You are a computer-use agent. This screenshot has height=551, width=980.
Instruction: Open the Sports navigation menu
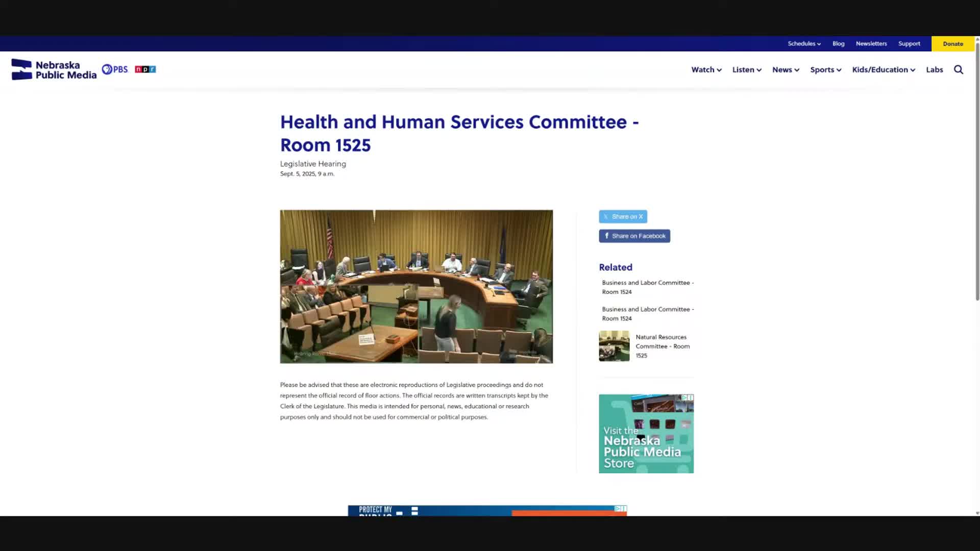[825, 70]
